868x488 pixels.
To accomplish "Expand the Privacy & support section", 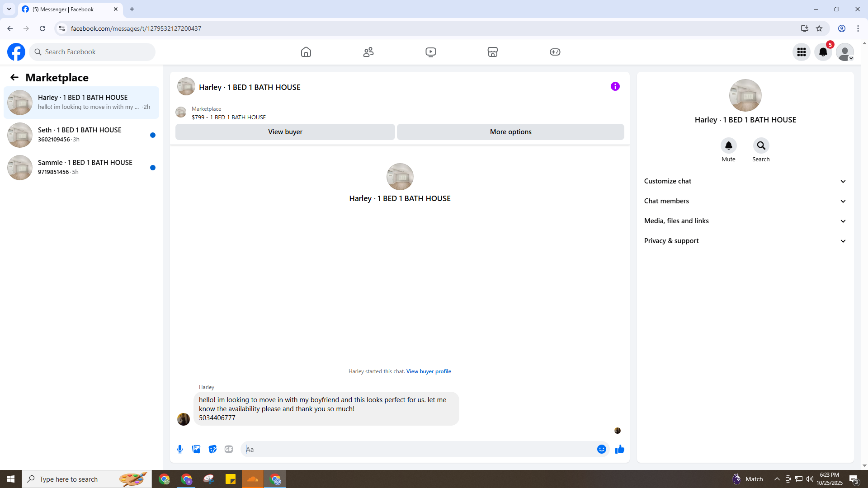I will coord(745,241).
